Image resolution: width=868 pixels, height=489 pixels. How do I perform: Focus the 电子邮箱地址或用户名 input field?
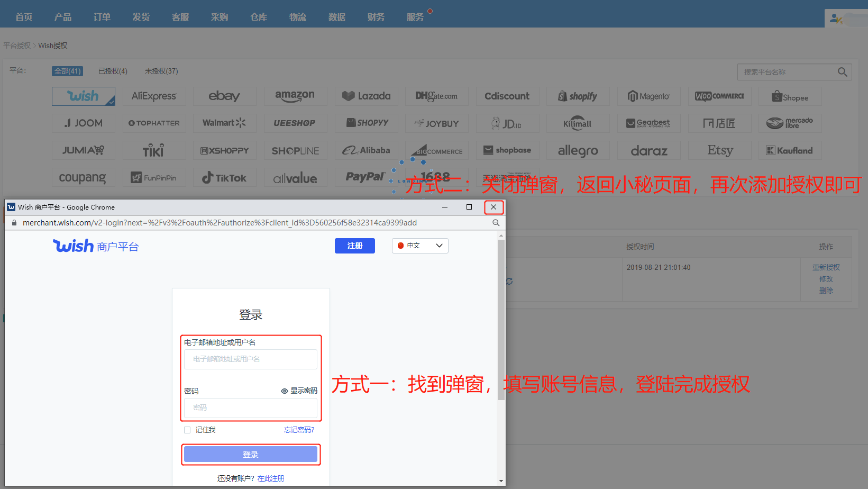(x=251, y=359)
